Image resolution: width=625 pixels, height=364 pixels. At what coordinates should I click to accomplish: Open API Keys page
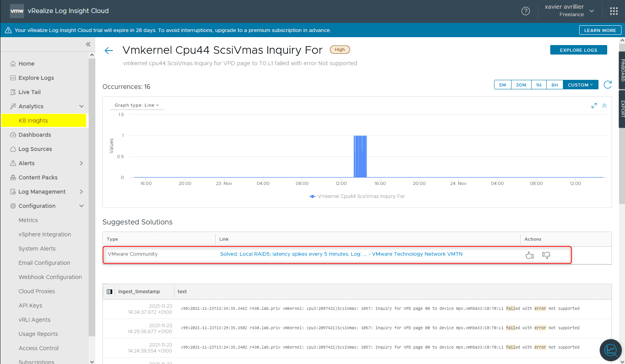[x=30, y=306]
